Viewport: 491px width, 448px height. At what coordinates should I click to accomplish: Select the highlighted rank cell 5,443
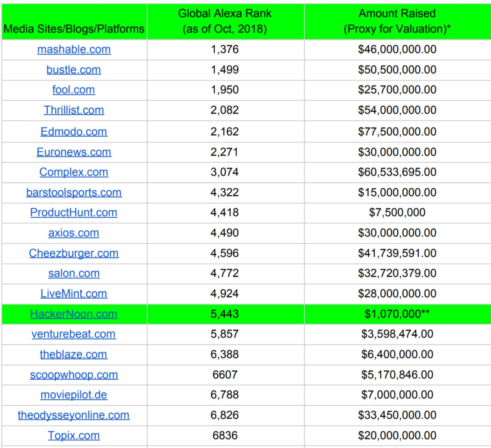[226, 314]
